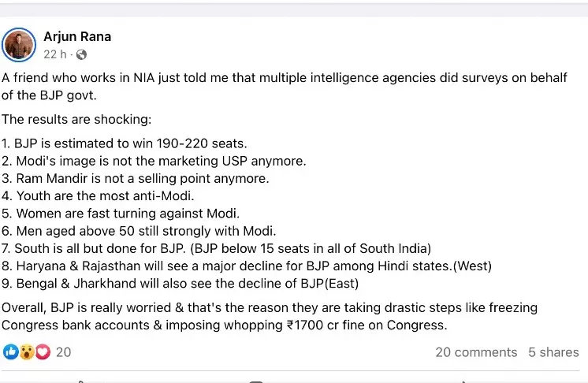Screen dimensions: 588x383
Task: Click the blue thumbs-up Like reaction icon
Action: tap(11, 352)
